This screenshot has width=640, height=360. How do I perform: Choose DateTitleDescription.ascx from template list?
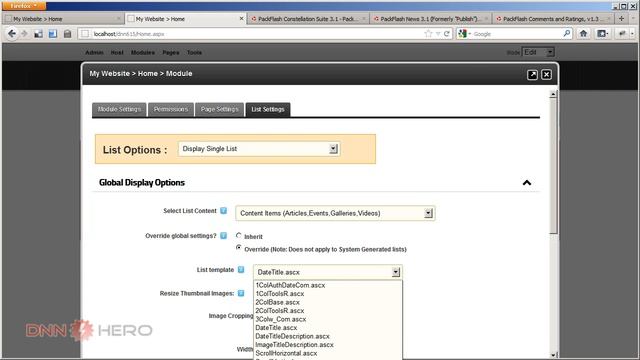click(327, 336)
